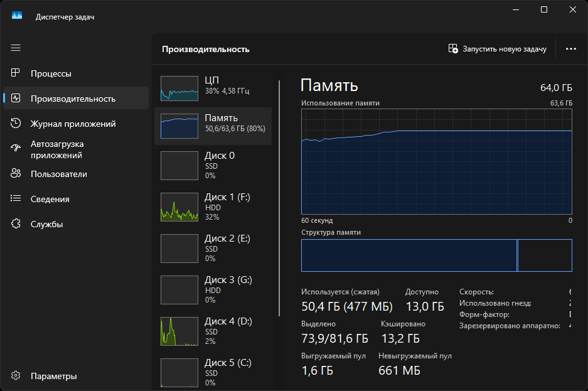This screenshot has height=391, width=588.
Task: Click the Пользователи icon in sidebar
Action: pyautogui.click(x=16, y=174)
